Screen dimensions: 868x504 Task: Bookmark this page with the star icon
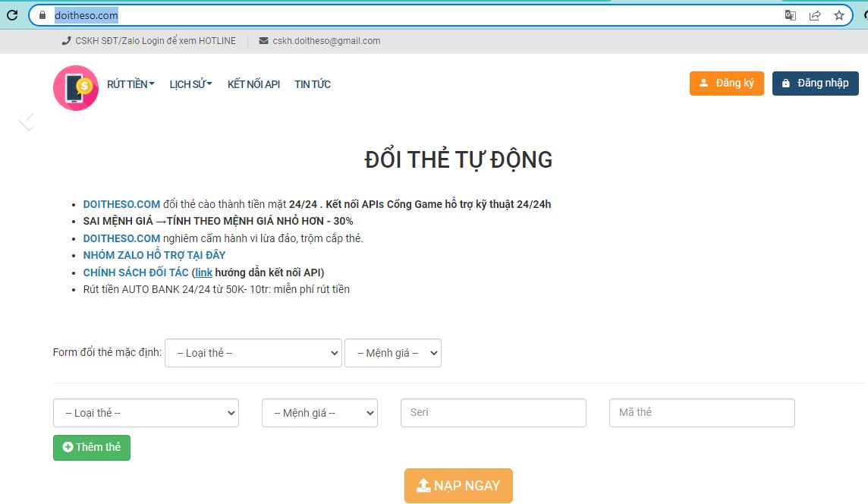coord(839,15)
